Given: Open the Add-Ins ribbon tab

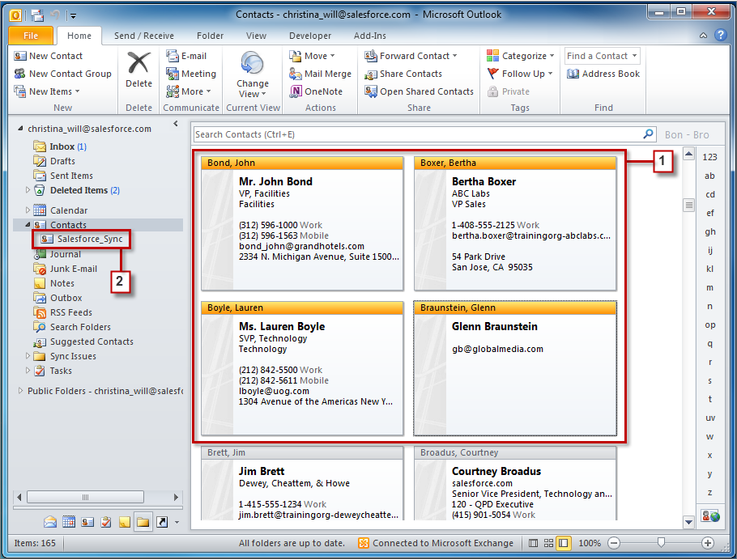Looking at the screenshot, I should [370, 36].
